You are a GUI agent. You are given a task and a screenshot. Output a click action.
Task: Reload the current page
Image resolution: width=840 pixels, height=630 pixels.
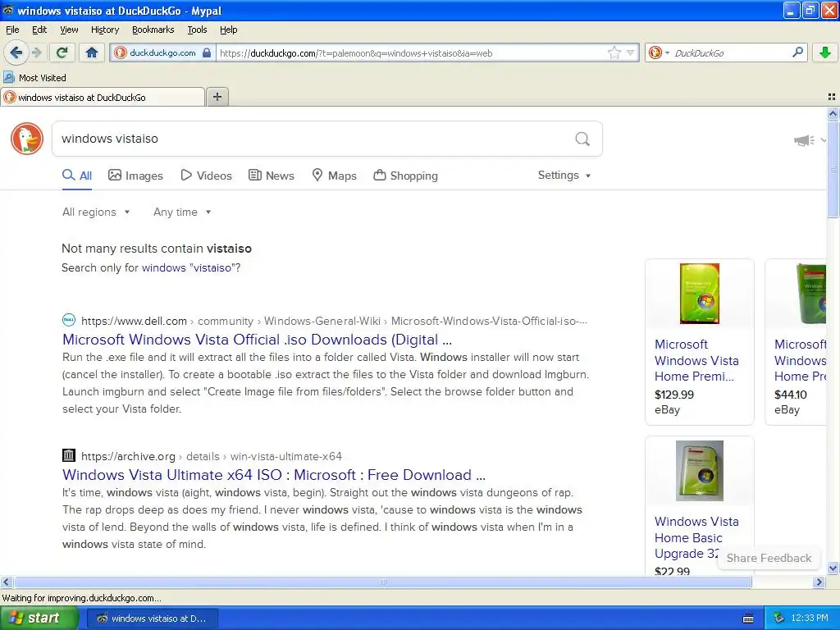click(x=62, y=52)
